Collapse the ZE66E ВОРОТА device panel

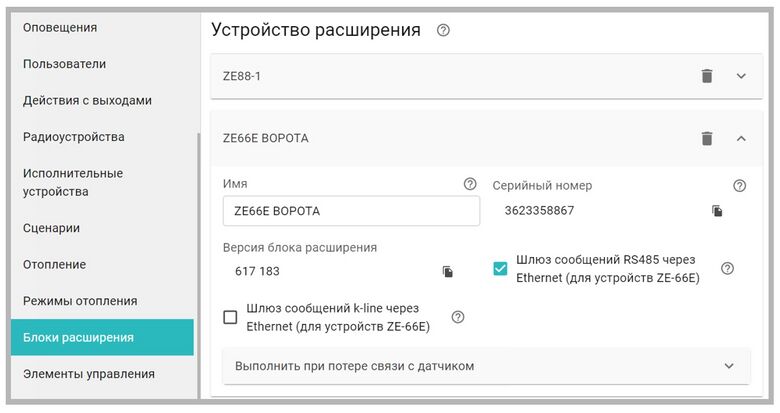741,139
